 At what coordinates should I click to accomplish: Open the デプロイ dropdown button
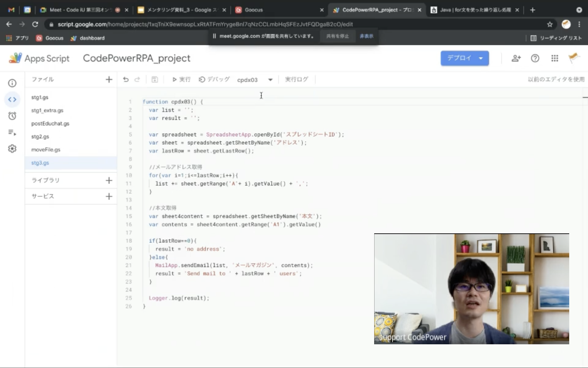[x=465, y=58]
